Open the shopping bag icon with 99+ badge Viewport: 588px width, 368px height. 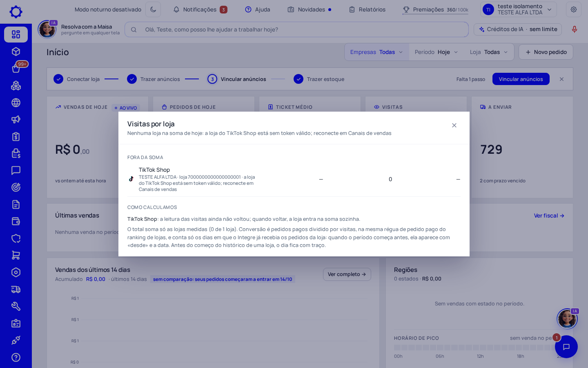[16, 68]
